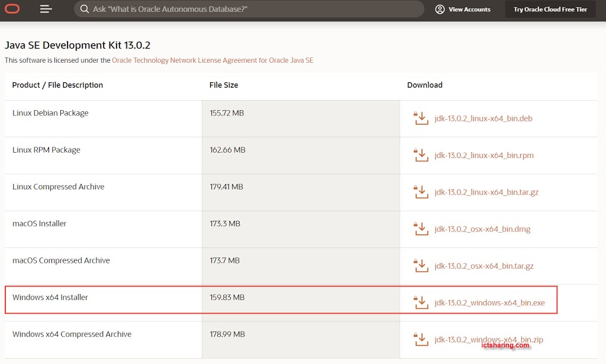Open the hamburger navigation menu
606x364 pixels.
coord(46,9)
